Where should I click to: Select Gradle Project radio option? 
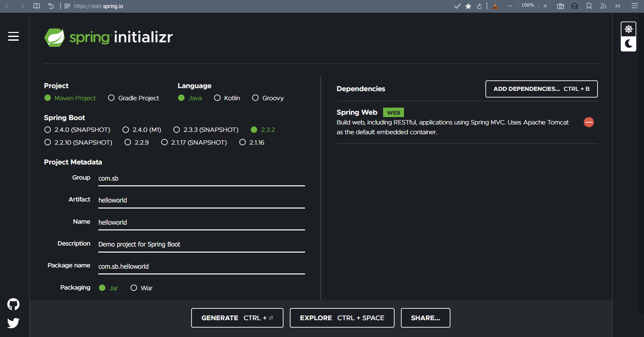(133, 98)
